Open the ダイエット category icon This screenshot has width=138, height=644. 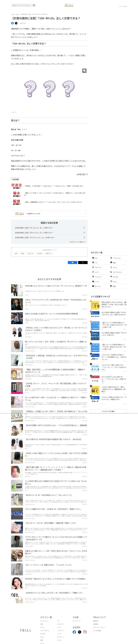pyautogui.click(x=100, y=286)
